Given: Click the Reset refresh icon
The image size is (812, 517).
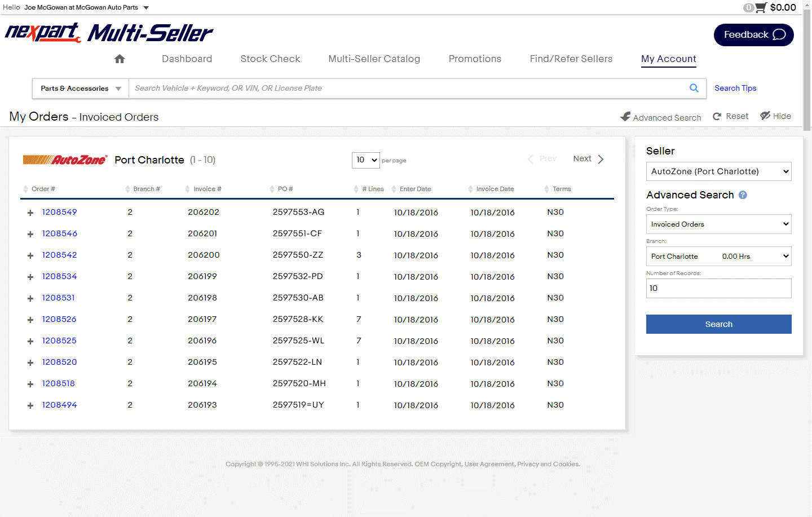Looking at the screenshot, I should tap(717, 116).
